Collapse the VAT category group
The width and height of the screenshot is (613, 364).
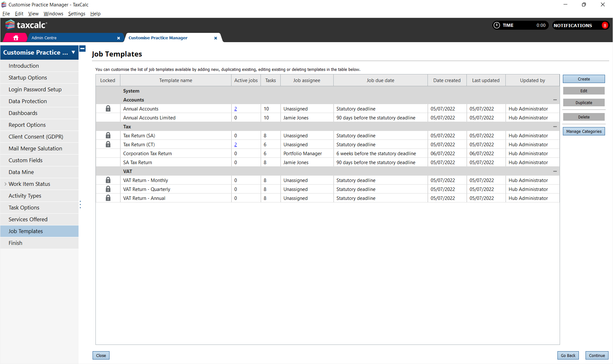coord(555,171)
